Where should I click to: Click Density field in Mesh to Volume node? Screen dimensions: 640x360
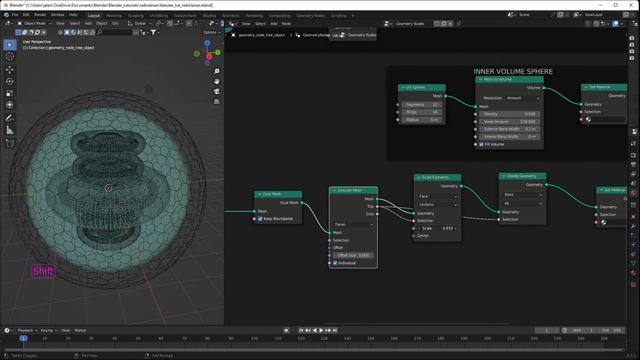tap(510, 114)
